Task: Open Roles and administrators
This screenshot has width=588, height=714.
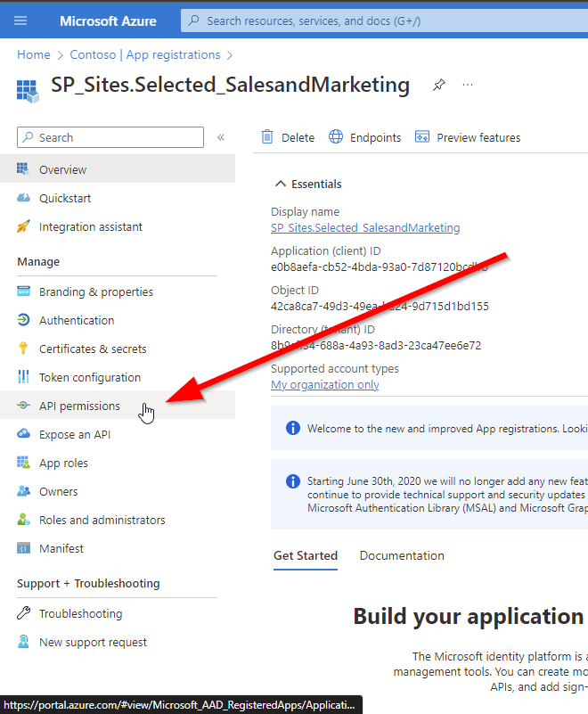Action: click(x=96, y=520)
